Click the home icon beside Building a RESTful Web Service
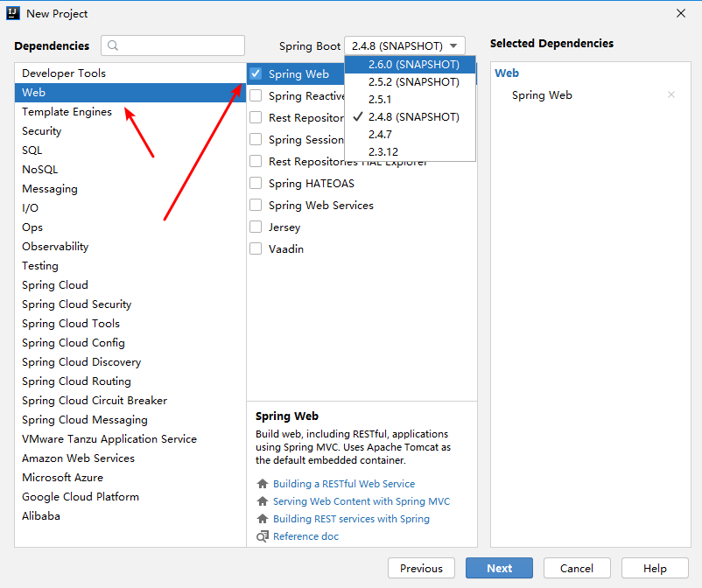 263,484
